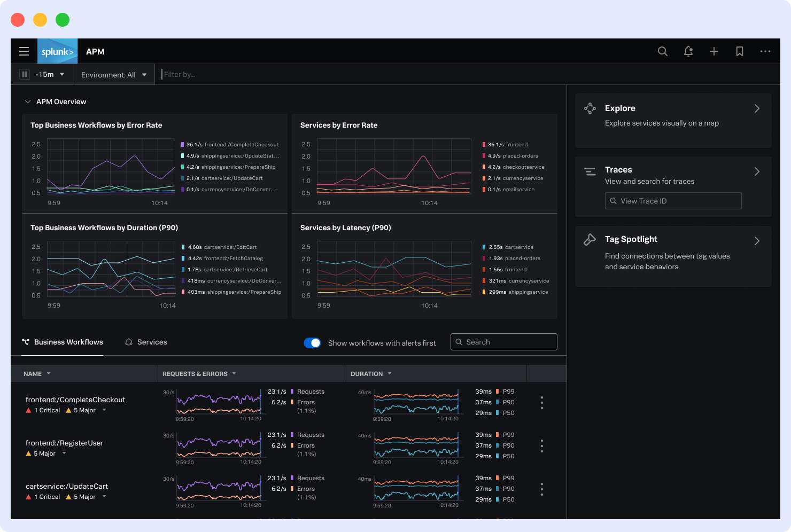791x532 pixels.
Task: Expand alerts for frontend:/RegisterUser
Action: pyautogui.click(x=64, y=453)
